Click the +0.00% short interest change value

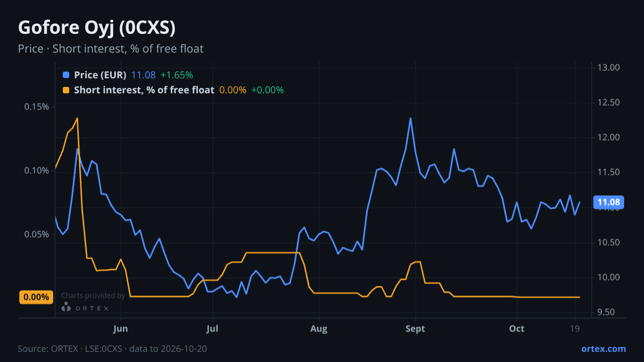coord(267,90)
